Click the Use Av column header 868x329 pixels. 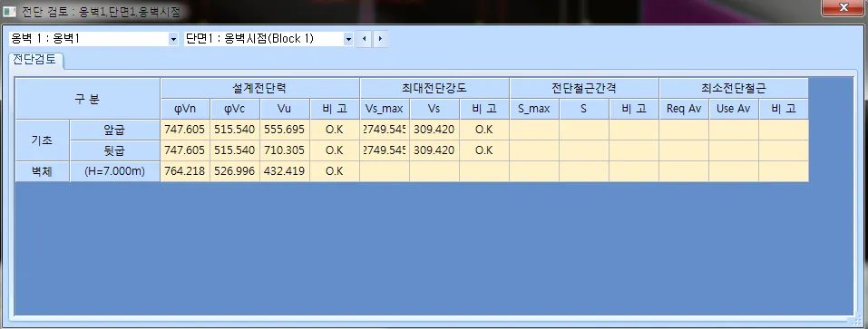coord(734,109)
